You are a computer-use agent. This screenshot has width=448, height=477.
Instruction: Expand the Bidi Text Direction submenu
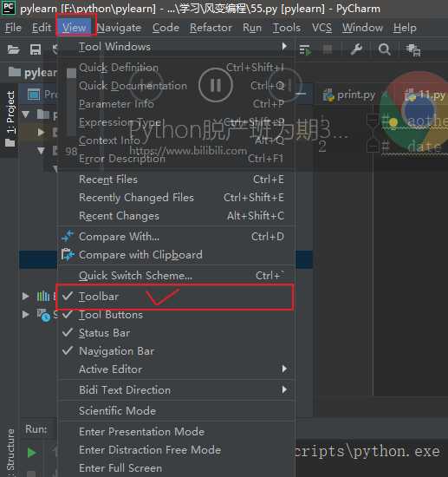click(x=175, y=390)
